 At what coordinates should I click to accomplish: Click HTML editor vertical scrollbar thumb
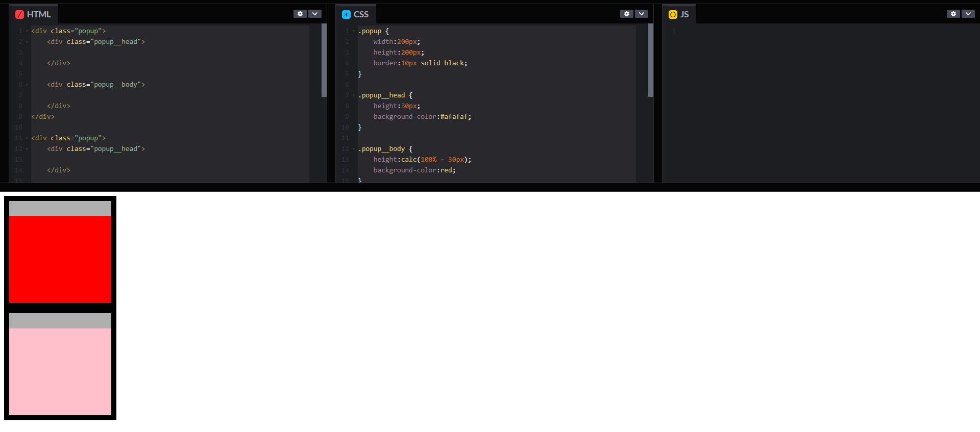tap(324, 60)
